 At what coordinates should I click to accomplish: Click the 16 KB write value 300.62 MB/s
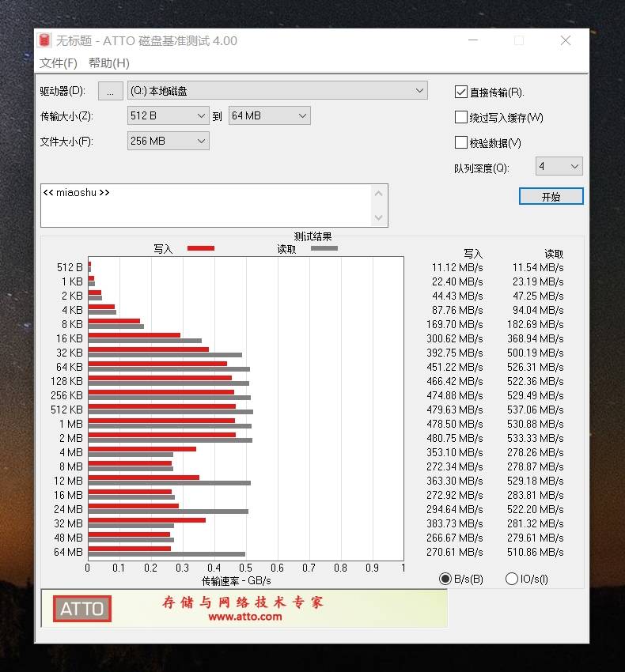[455, 338]
